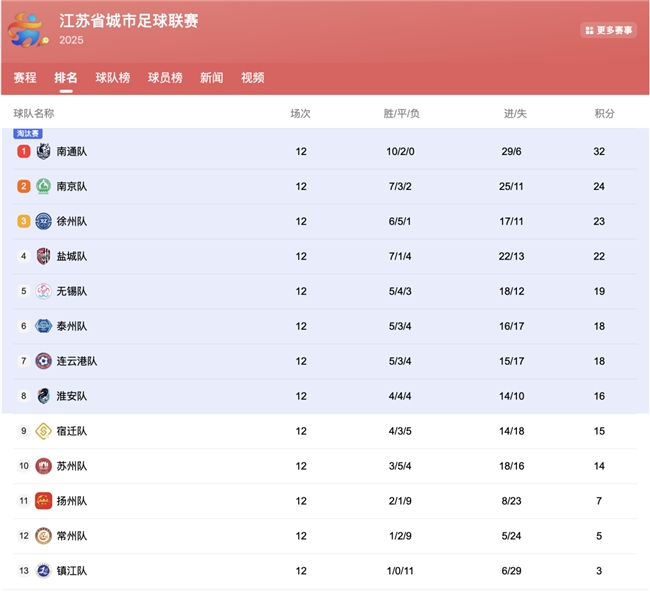Click the 扬州队 team badge icon

[x=43, y=501]
